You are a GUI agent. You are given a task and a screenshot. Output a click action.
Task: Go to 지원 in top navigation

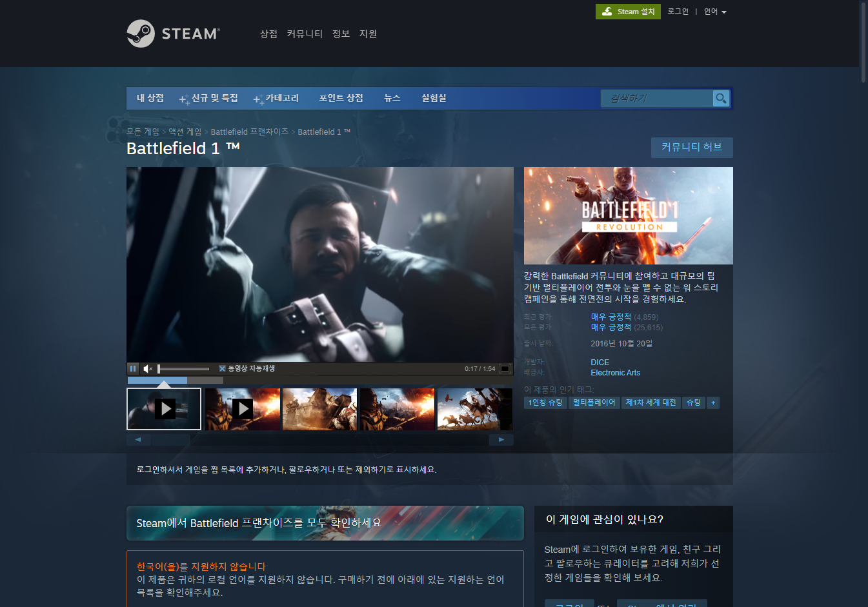click(368, 34)
